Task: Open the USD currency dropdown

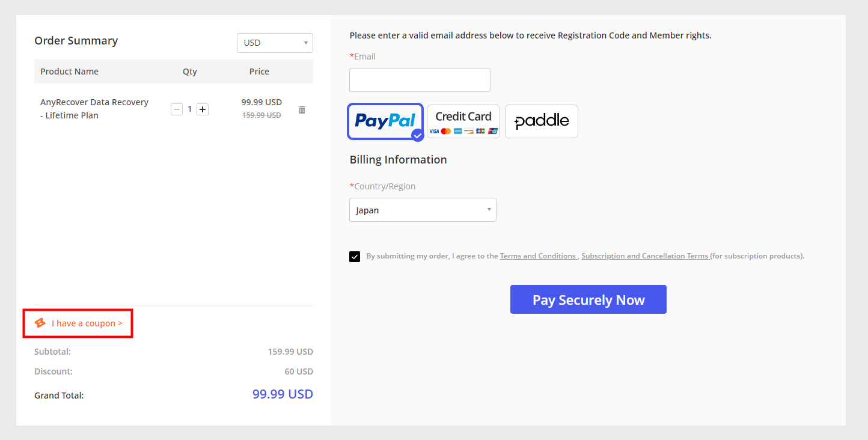Action: 275,43
